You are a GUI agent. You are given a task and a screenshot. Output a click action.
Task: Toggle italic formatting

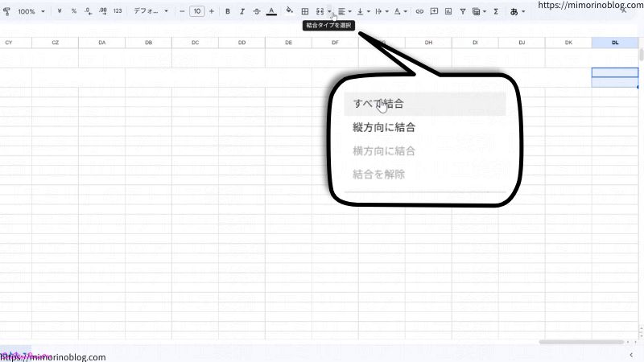242,11
